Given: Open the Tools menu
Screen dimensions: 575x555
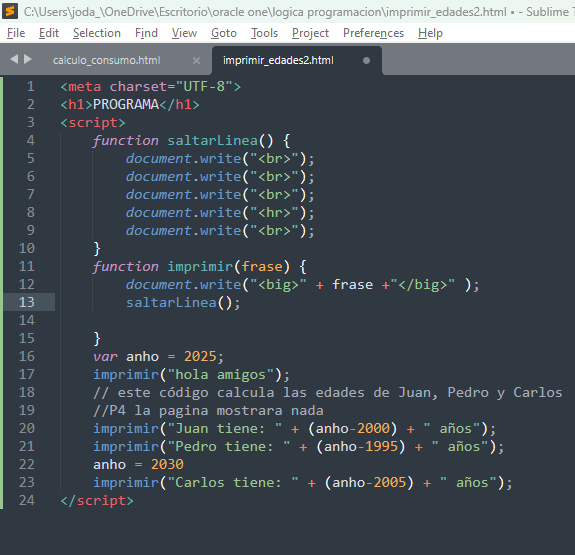Looking at the screenshot, I should click(x=264, y=33).
